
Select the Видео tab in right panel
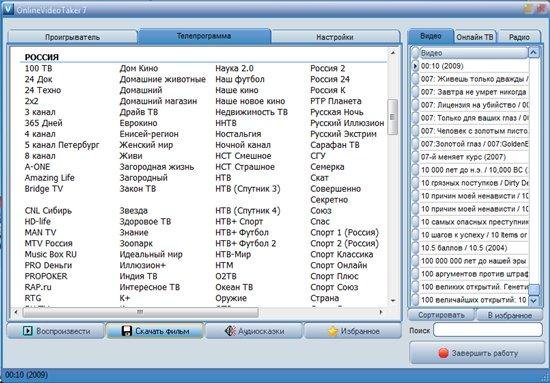431,36
